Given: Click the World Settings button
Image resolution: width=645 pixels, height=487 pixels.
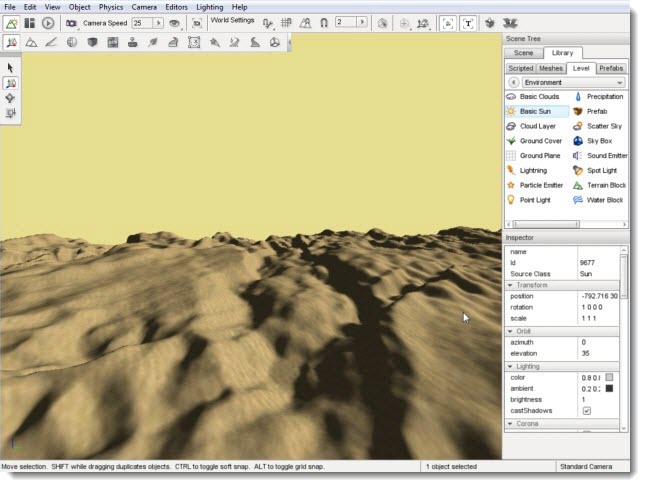Looking at the screenshot, I should pyautogui.click(x=232, y=20).
